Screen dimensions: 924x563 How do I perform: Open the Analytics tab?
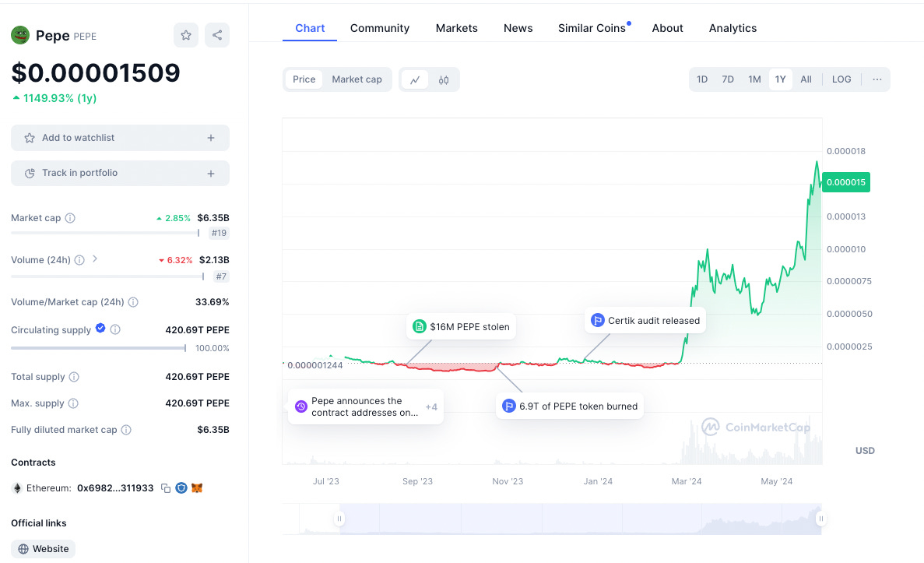[x=733, y=28]
